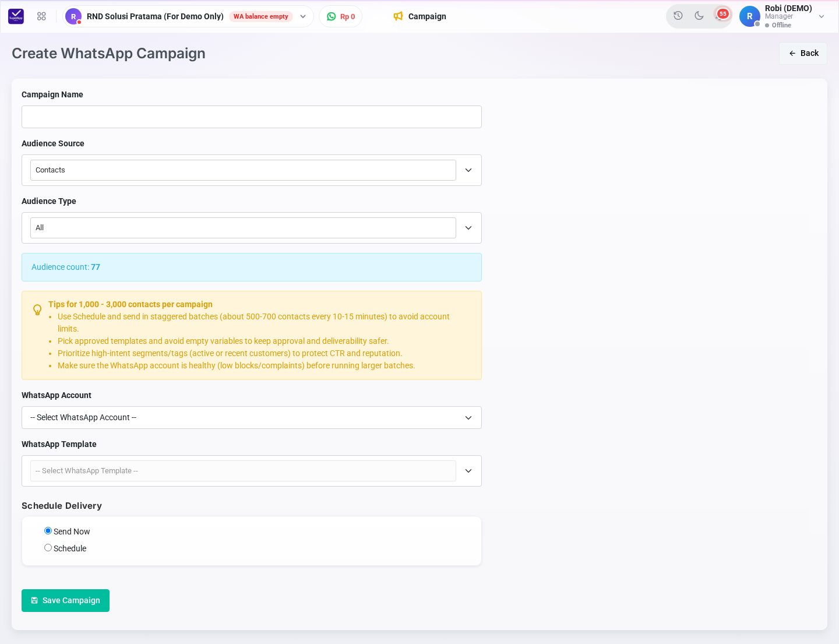
Task: Click the Campaign megaphone icon
Action: [x=399, y=16]
